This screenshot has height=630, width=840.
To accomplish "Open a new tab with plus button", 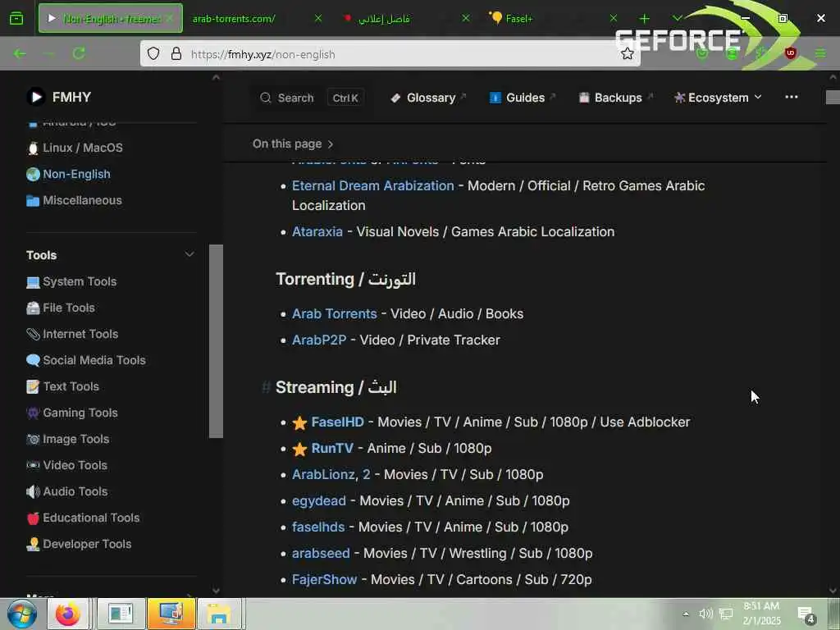I will 645,19.
